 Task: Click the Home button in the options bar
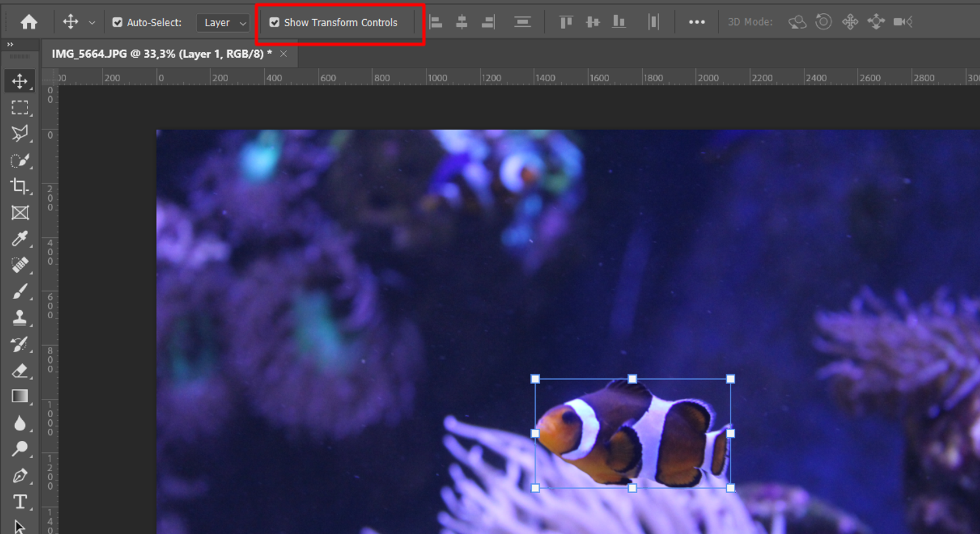click(28, 22)
